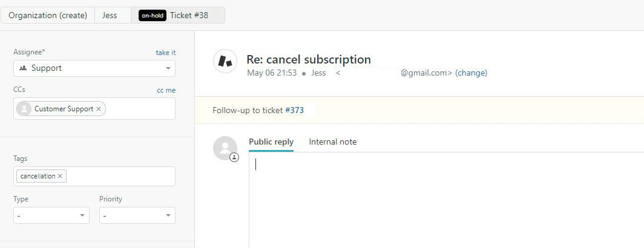The image size is (644, 248).
Task: Remove the cancellation tag using its x
Action: click(x=60, y=176)
